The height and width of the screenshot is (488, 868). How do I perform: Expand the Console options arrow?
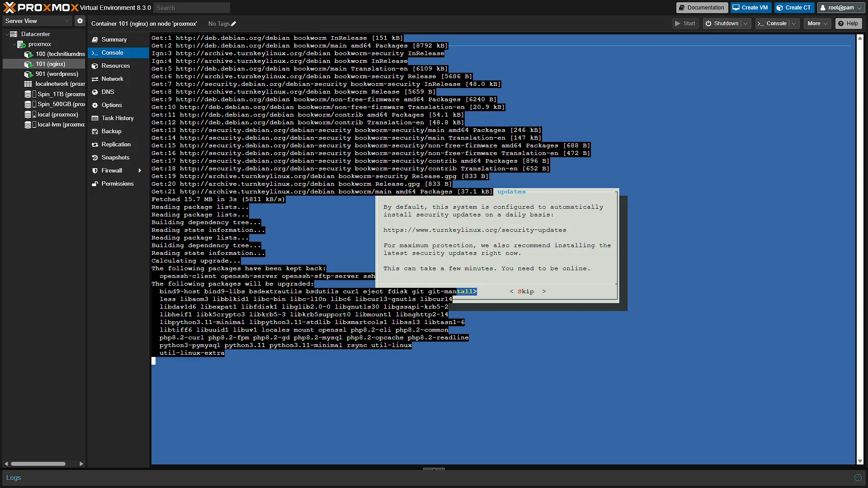point(794,23)
